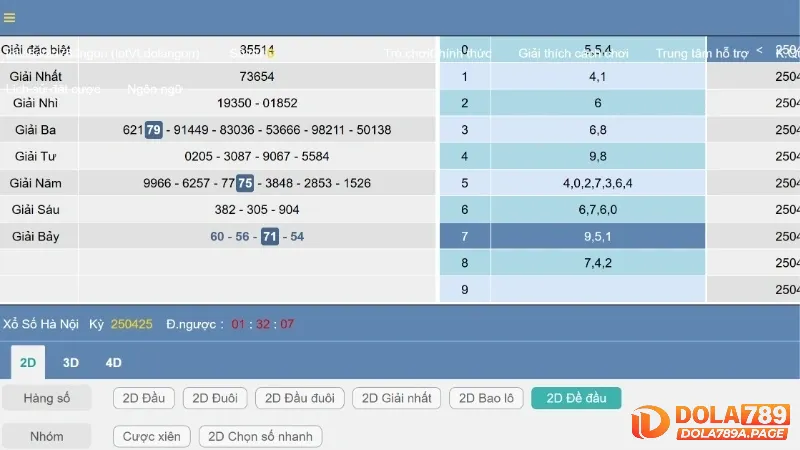The width and height of the screenshot is (800, 450).
Task: Open the 4D tab
Action: pyautogui.click(x=114, y=362)
